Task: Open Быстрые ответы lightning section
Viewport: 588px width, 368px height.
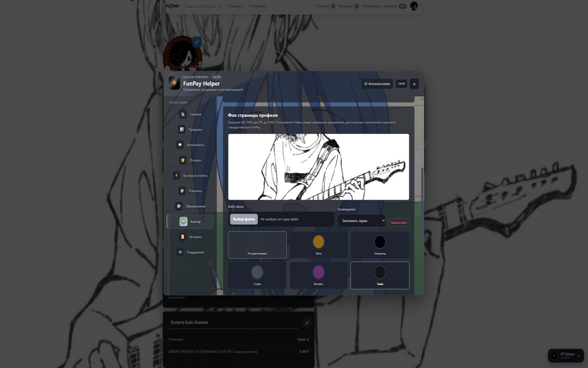Action: click(190, 176)
